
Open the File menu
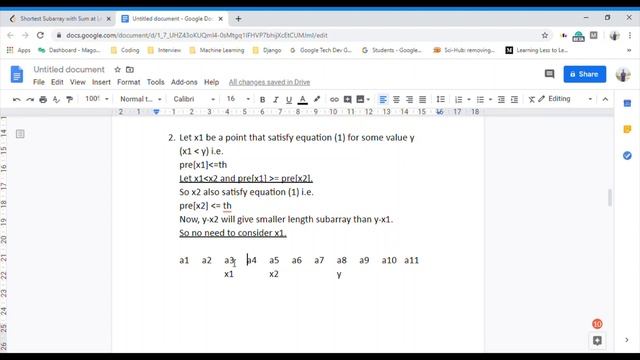click(x=39, y=82)
